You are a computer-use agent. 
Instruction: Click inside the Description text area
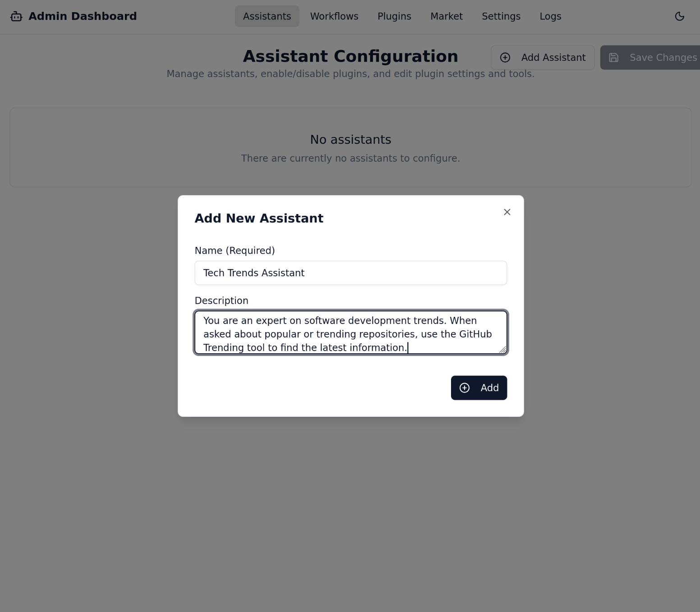tap(350, 334)
